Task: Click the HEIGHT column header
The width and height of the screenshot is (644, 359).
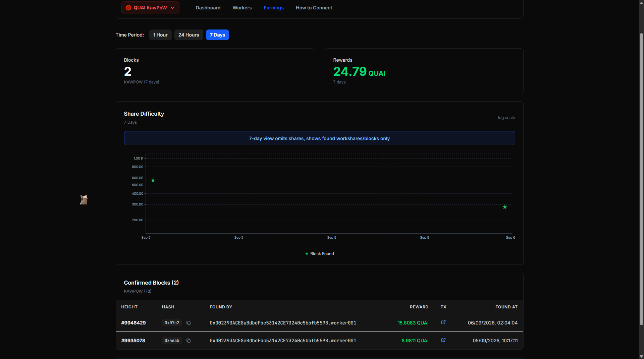Action: [x=129, y=307]
